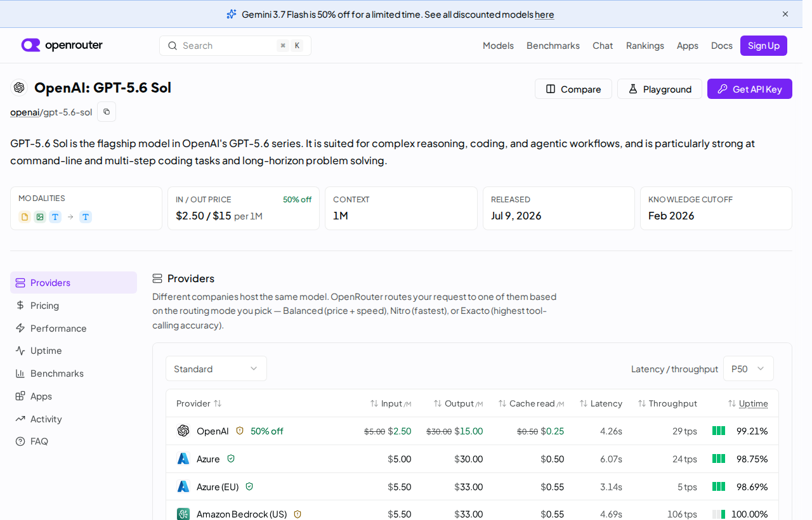Viewport: 812px width, 520px height.
Task: Click the 99.21% uptime value for OpenAI
Action: (752, 431)
